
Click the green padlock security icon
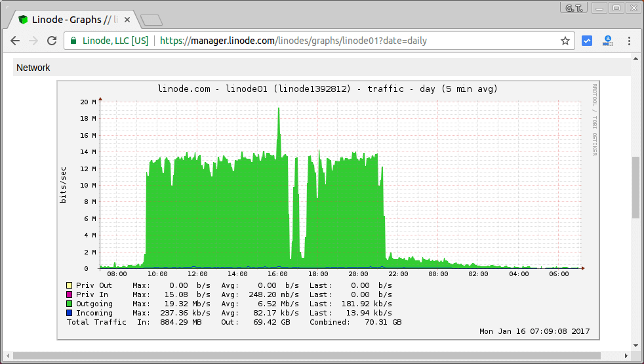click(x=73, y=41)
